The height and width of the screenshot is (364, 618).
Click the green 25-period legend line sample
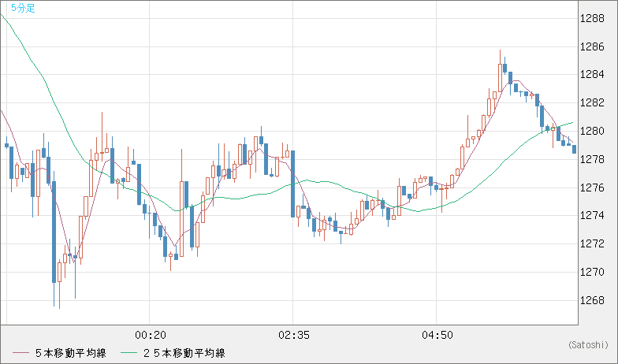[128, 353]
